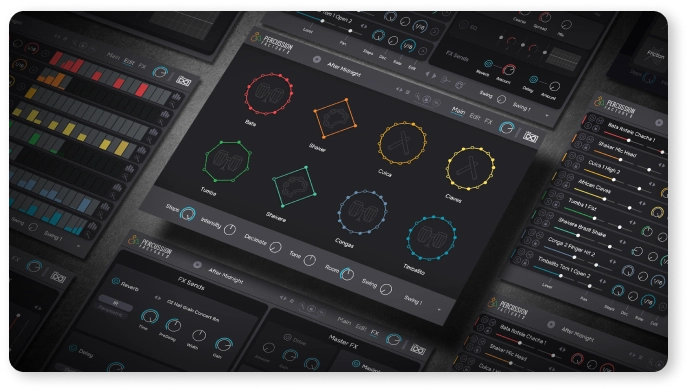Select the red Bata instrument circle
This screenshot has width=689, height=391.
[x=268, y=94]
